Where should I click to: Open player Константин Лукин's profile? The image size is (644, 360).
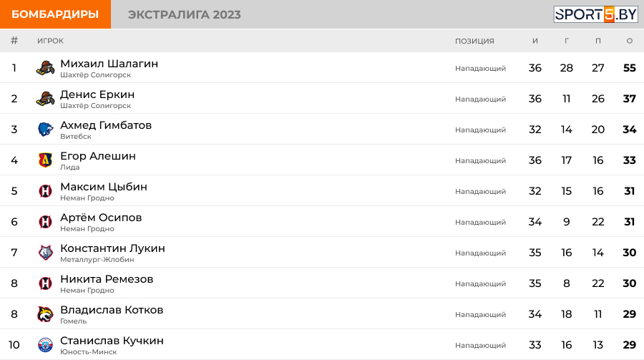112,248
